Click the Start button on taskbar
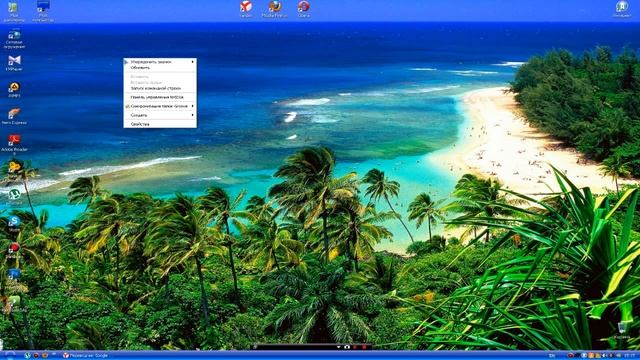The image size is (640, 360). click(x=9, y=355)
